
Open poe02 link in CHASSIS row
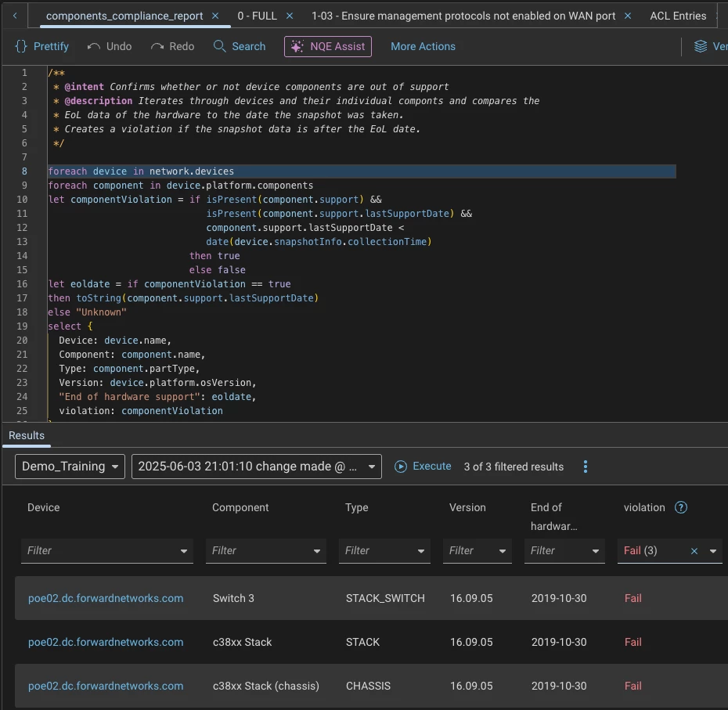coord(106,686)
